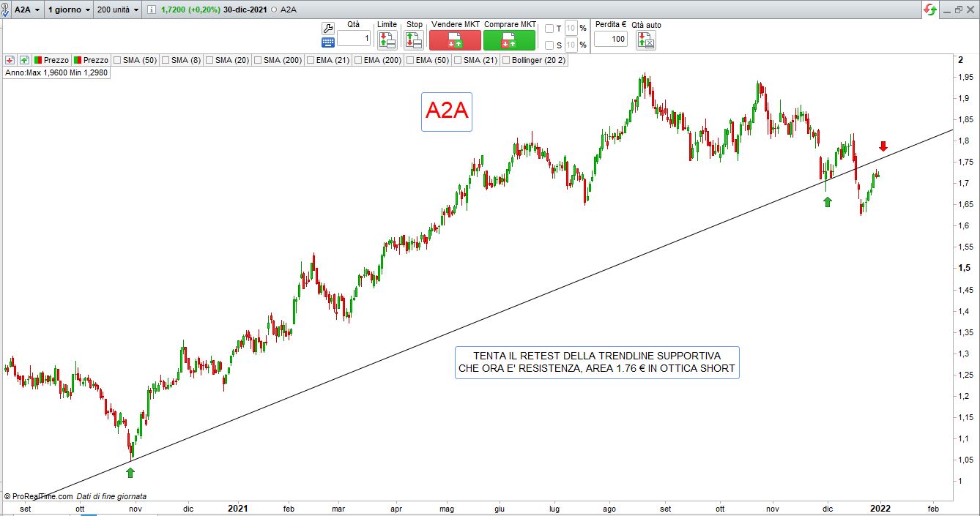Click the Perdita € input field

(610, 39)
